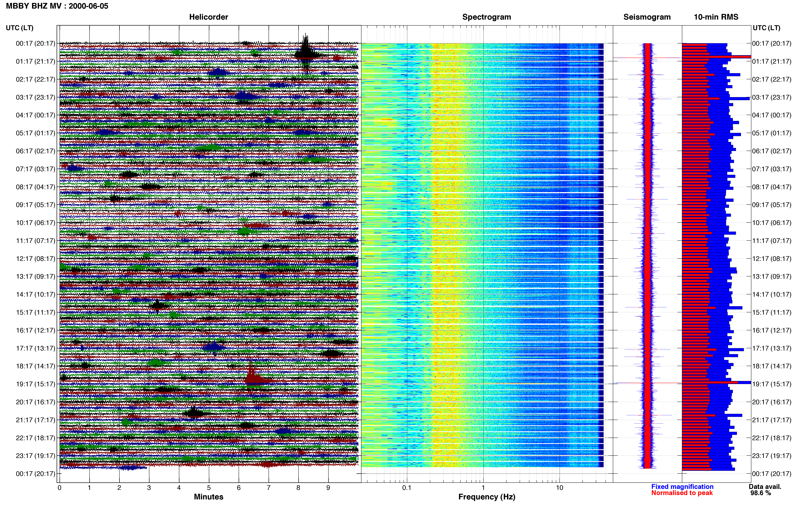
Task: Click minute tick '6' on the Helicorder axis
Action: click(x=239, y=488)
